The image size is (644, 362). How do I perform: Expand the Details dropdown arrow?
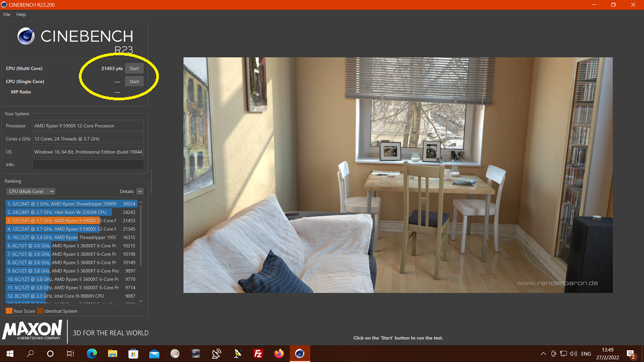tap(140, 191)
